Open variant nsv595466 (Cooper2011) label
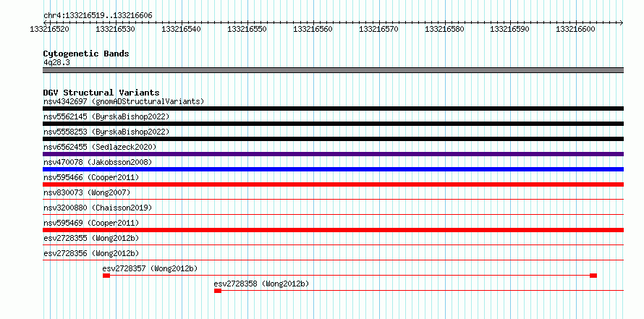Image resolution: width=644 pixels, height=319 pixels. click(91, 177)
